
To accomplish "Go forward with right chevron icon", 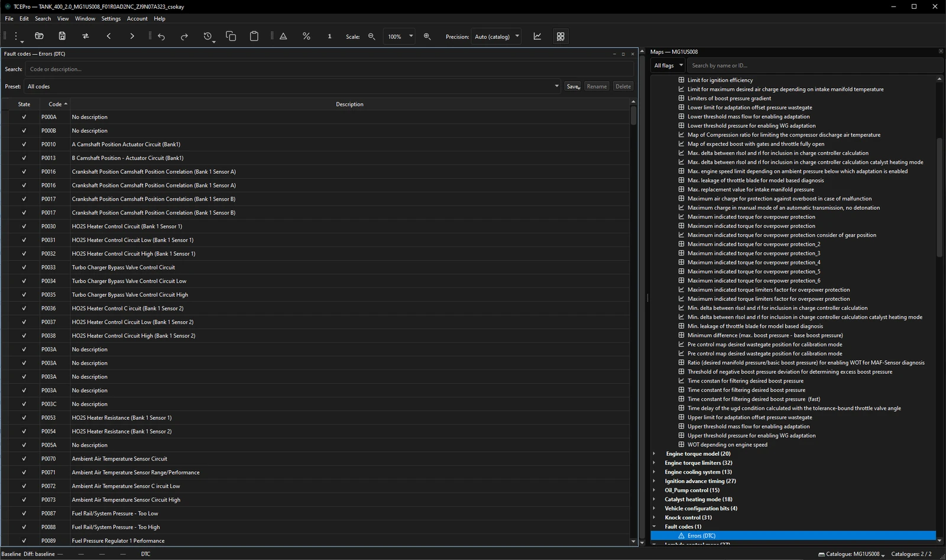I will (x=132, y=36).
